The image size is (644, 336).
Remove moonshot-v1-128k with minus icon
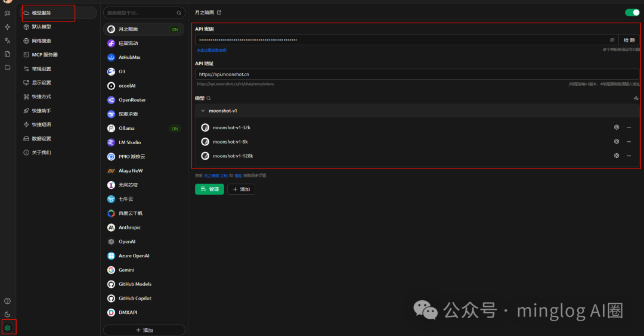point(628,155)
